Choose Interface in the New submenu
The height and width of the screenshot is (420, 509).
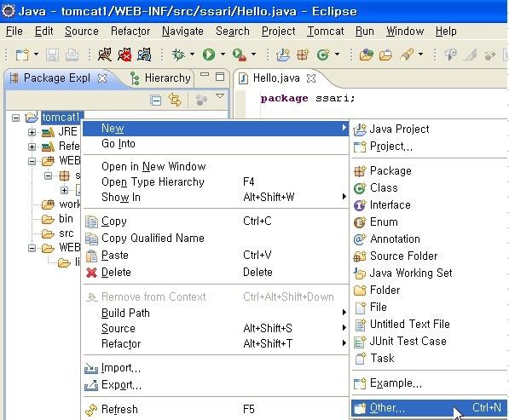pyautogui.click(x=429, y=205)
